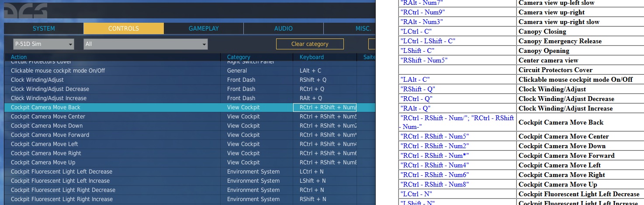Click Circuit Protectors Cover in the reference table
The width and height of the screenshot is (644, 205).
[555, 70]
